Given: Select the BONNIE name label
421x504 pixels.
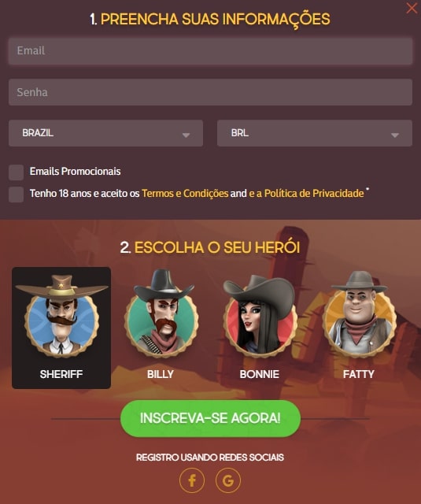Looking at the screenshot, I should click(x=260, y=374).
